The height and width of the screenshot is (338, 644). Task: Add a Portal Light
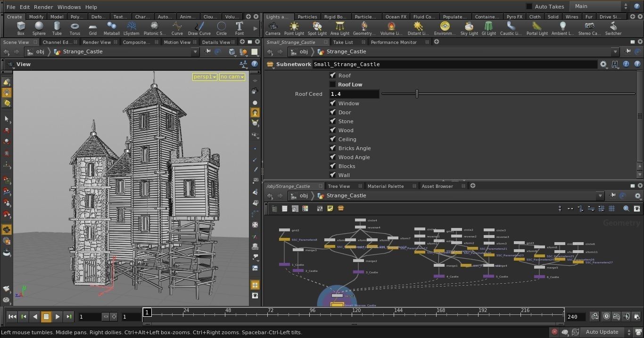(x=537, y=28)
